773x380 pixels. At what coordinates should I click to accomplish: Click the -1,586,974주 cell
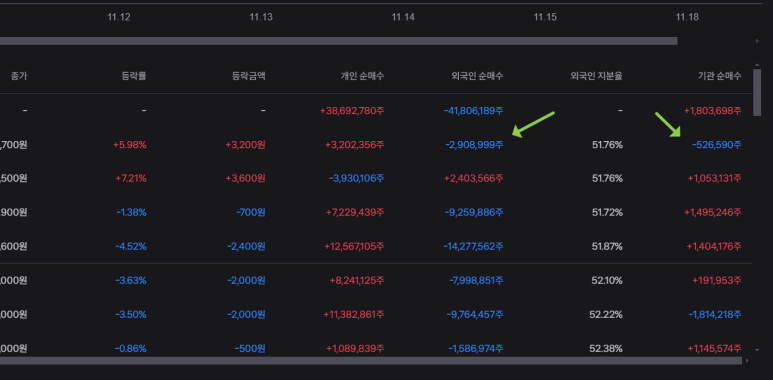coord(476,348)
